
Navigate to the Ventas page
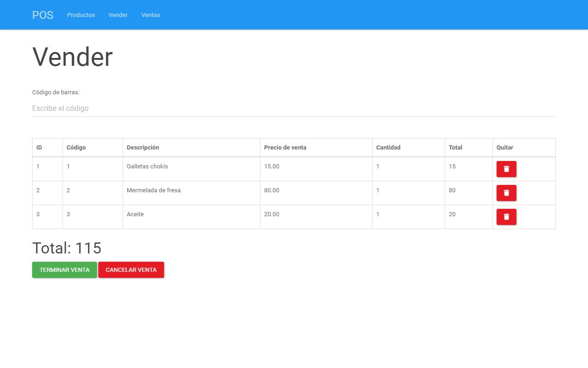click(x=151, y=15)
